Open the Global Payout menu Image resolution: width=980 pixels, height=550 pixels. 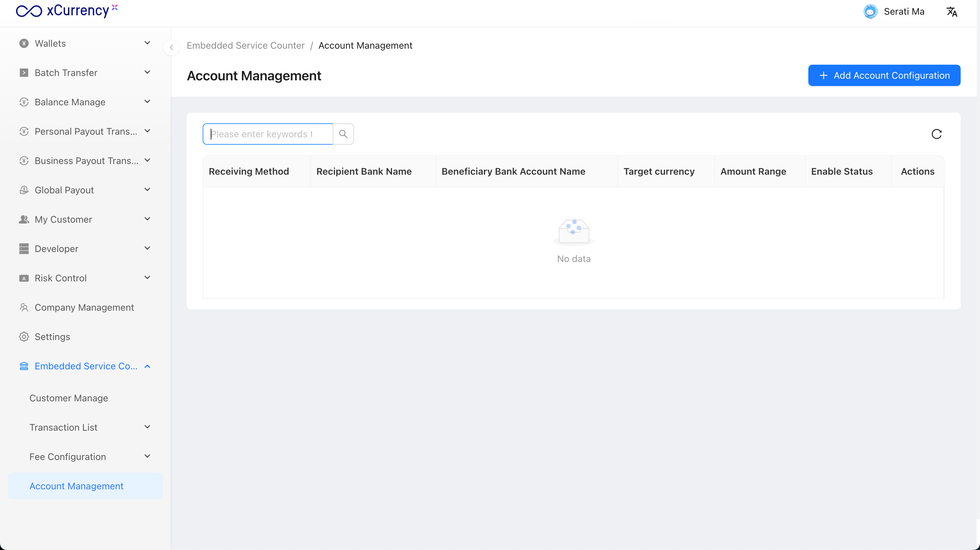click(64, 190)
